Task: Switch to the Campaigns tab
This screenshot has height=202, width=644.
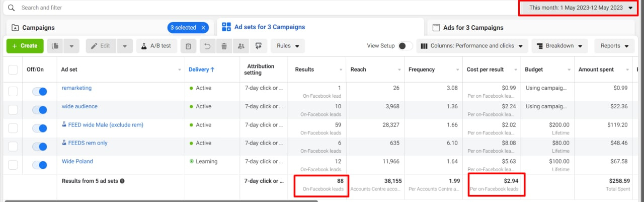Action: tap(39, 28)
